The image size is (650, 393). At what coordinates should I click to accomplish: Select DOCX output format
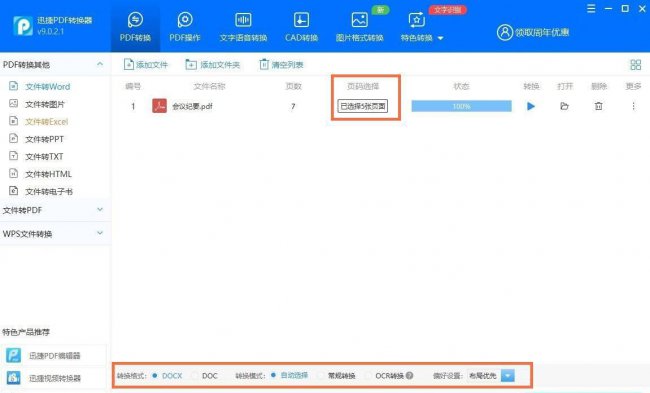[x=167, y=376]
